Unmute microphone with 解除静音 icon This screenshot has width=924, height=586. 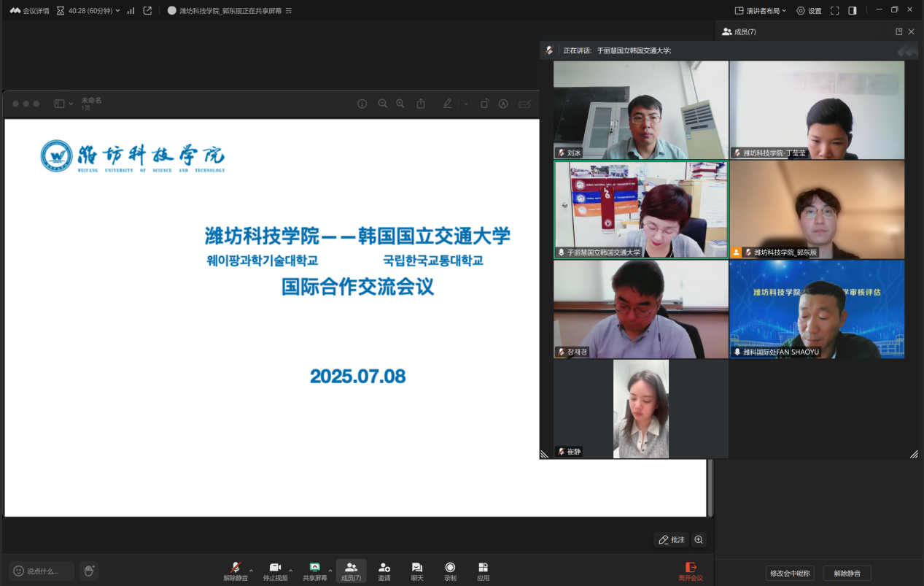click(235, 571)
